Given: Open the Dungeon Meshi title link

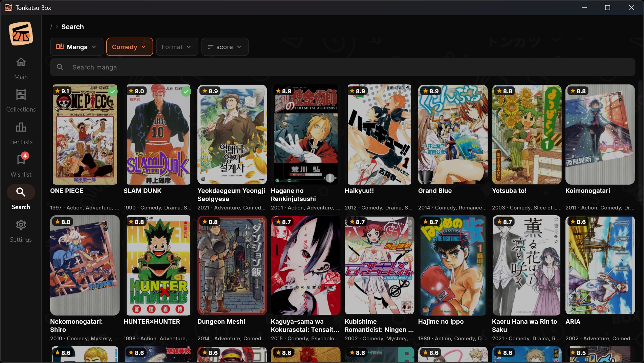Looking at the screenshot, I should [221, 322].
